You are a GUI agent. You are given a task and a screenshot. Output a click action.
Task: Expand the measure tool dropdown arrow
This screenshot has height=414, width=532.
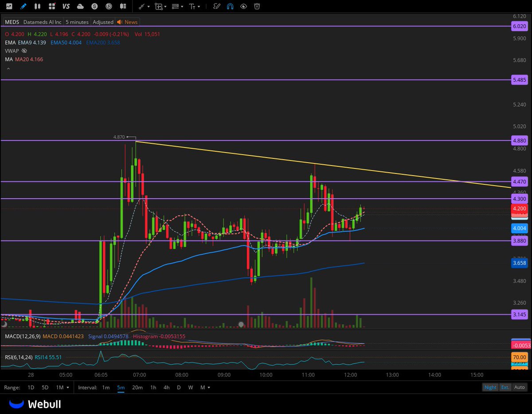pyautogui.click(x=165, y=7)
